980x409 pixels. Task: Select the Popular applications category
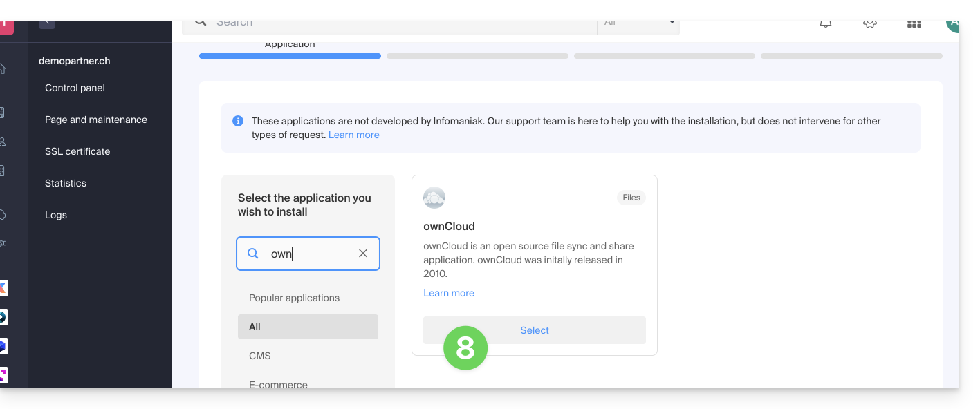(x=295, y=298)
